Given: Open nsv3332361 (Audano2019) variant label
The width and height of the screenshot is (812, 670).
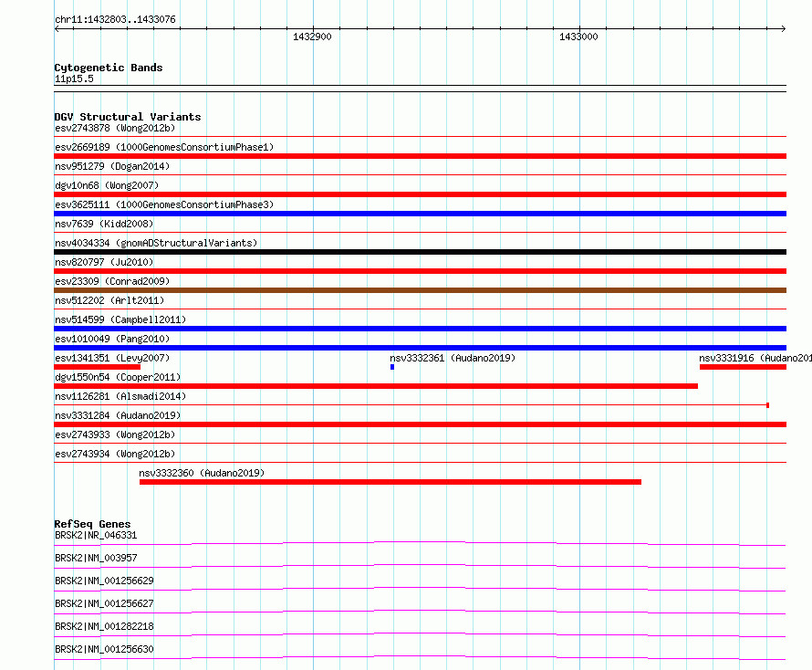Looking at the screenshot, I should coord(453,358).
